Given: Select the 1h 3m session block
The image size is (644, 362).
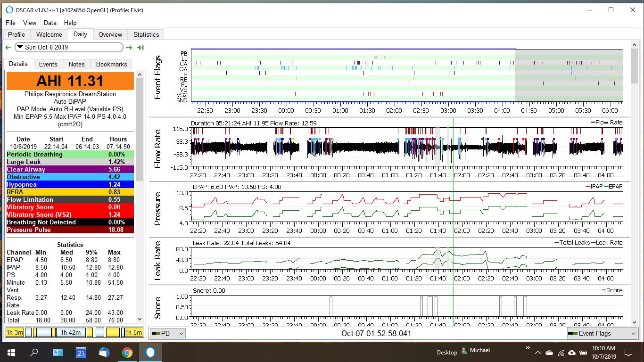Looking at the screenshot, I should [x=15, y=332].
